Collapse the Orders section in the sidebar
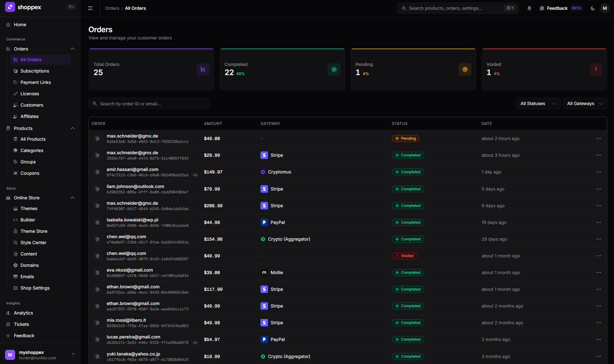Image resolution: width=614 pixels, height=364 pixels. click(73, 49)
